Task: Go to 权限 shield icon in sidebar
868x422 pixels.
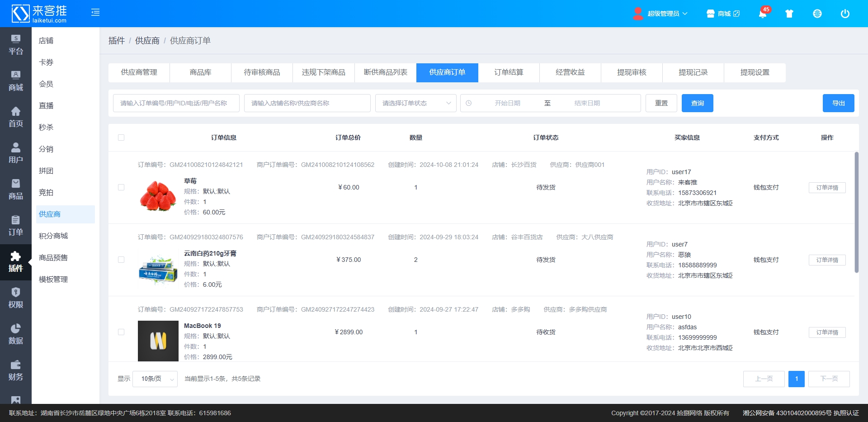Action: pyautogui.click(x=16, y=298)
